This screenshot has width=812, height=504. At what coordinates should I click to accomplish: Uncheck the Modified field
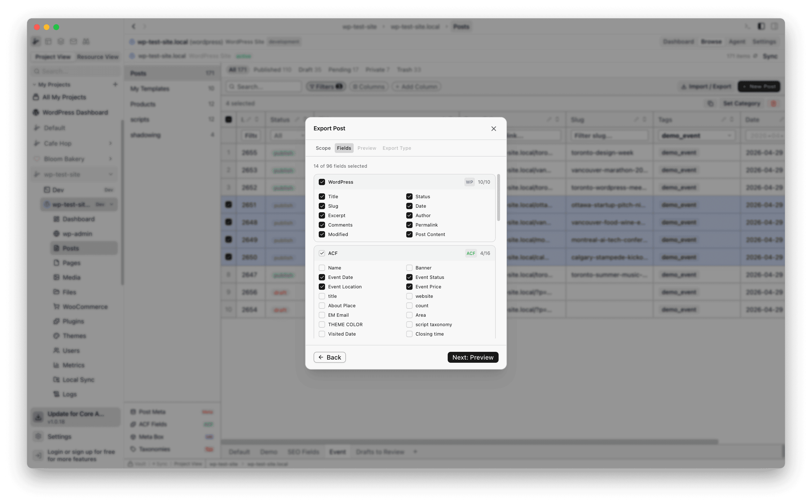[x=322, y=234]
